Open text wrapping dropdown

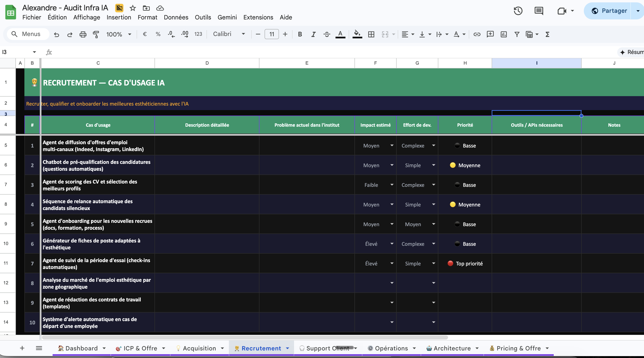tap(442, 34)
